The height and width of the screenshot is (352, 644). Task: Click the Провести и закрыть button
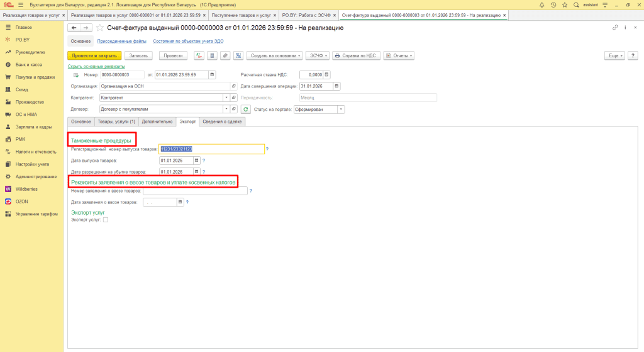coord(94,55)
